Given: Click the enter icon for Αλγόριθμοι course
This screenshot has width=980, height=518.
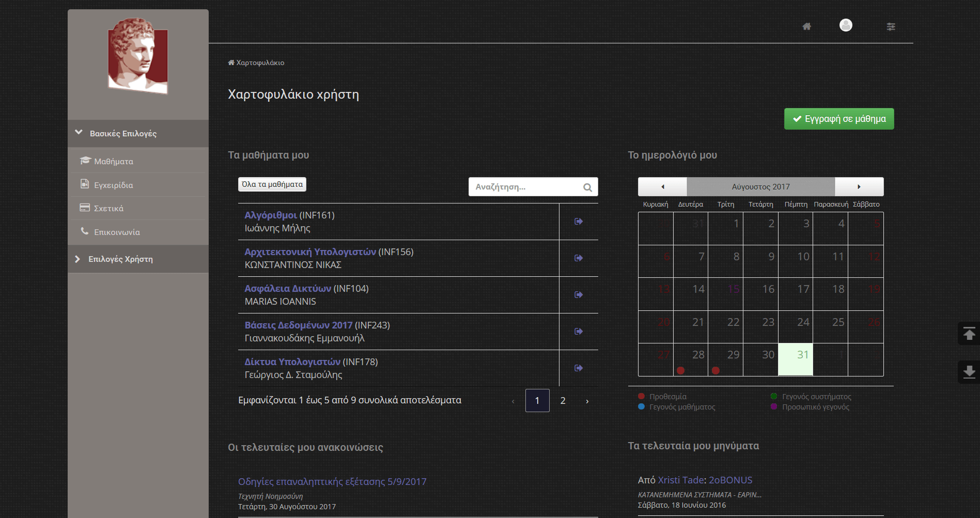Looking at the screenshot, I should pyautogui.click(x=579, y=222).
